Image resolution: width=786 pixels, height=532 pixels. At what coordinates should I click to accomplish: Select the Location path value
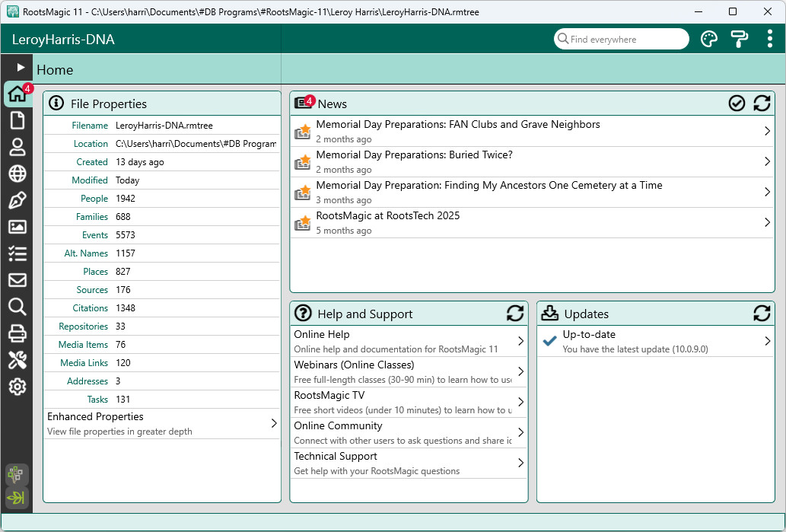[x=196, y=143]
